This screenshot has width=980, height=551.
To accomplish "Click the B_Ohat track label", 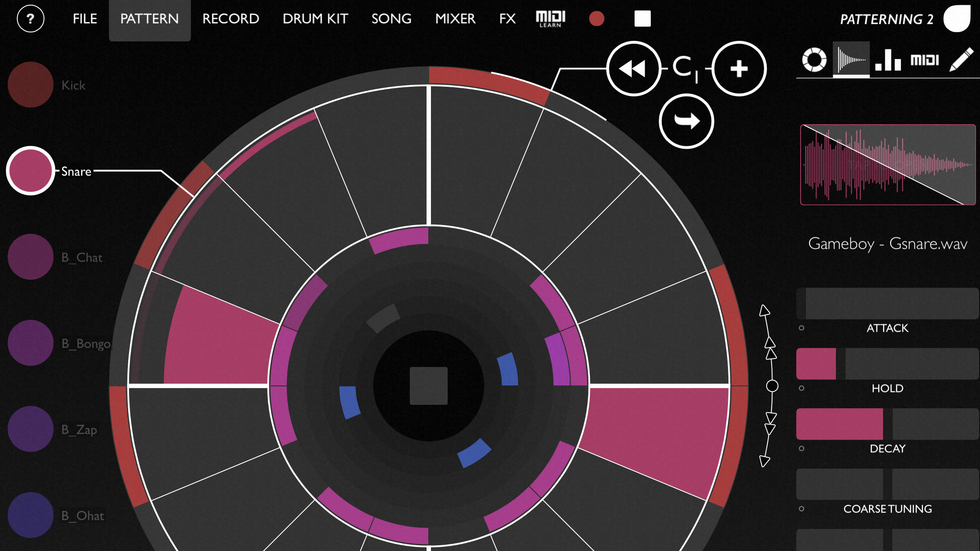I will click(x=83, y=516).
